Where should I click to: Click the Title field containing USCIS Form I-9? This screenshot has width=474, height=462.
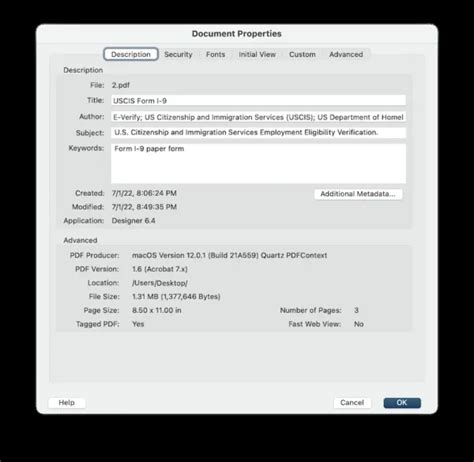258,100
